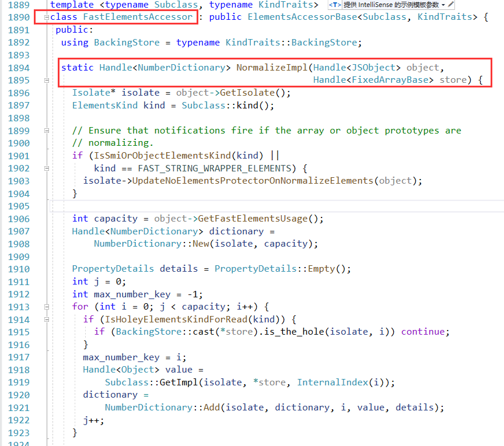Click 'UpdateNoElementsProtectorOnNormalizeElements' call
504x446 pixels.
pos(253,181)
